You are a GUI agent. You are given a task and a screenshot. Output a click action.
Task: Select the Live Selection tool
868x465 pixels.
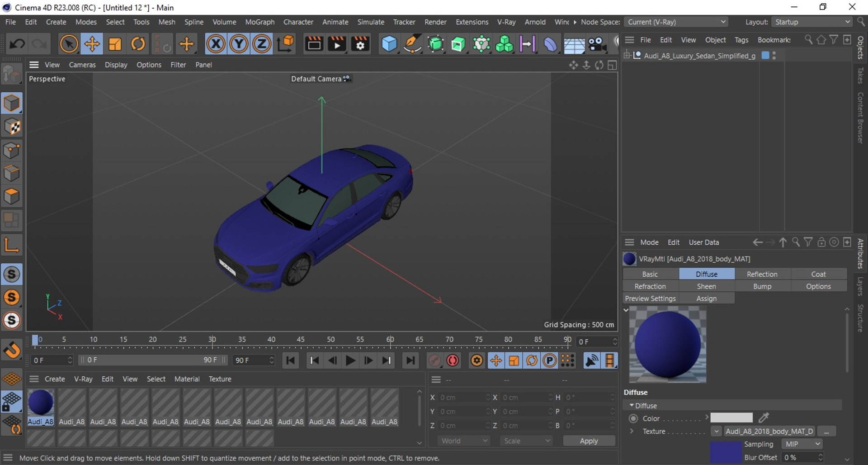[69, 44]
